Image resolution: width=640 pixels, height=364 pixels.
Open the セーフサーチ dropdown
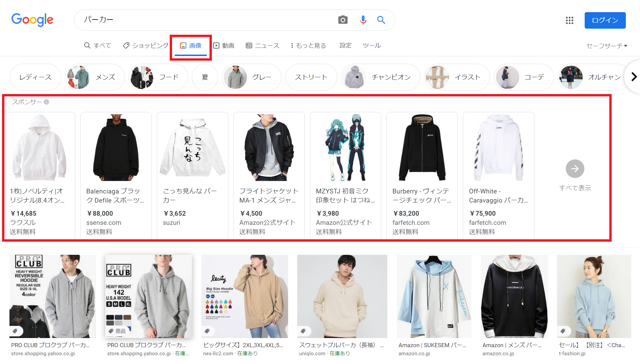click(x=607, y=46)
